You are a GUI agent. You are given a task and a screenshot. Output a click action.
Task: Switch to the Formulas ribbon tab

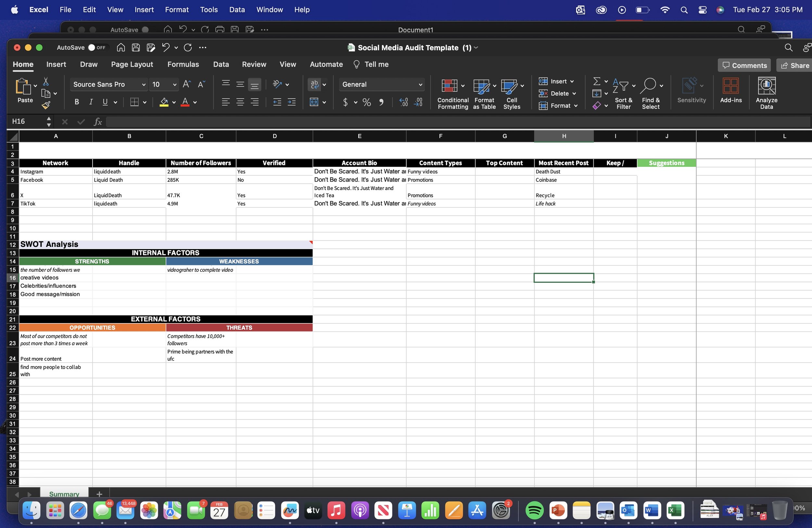click(x=183, y=65)
